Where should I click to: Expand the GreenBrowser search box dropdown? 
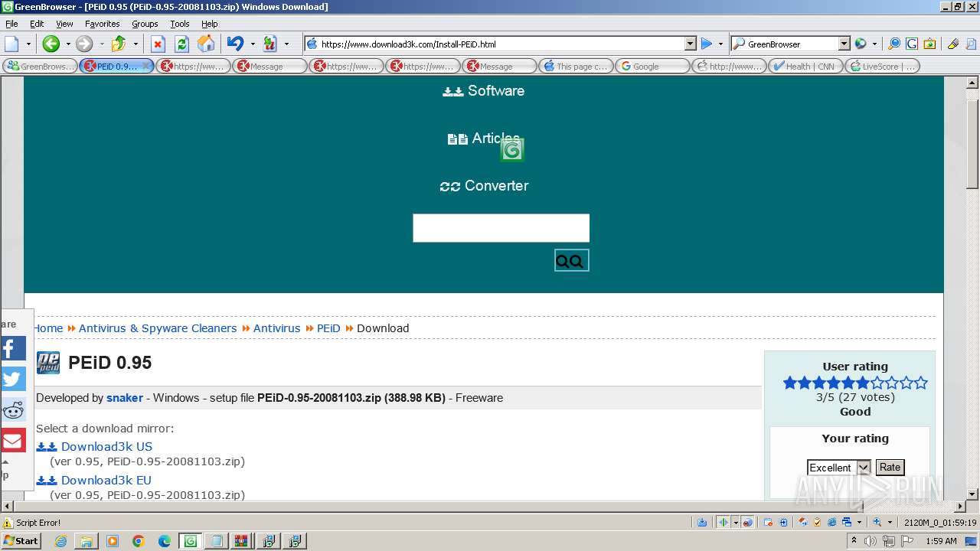[844, 44]
